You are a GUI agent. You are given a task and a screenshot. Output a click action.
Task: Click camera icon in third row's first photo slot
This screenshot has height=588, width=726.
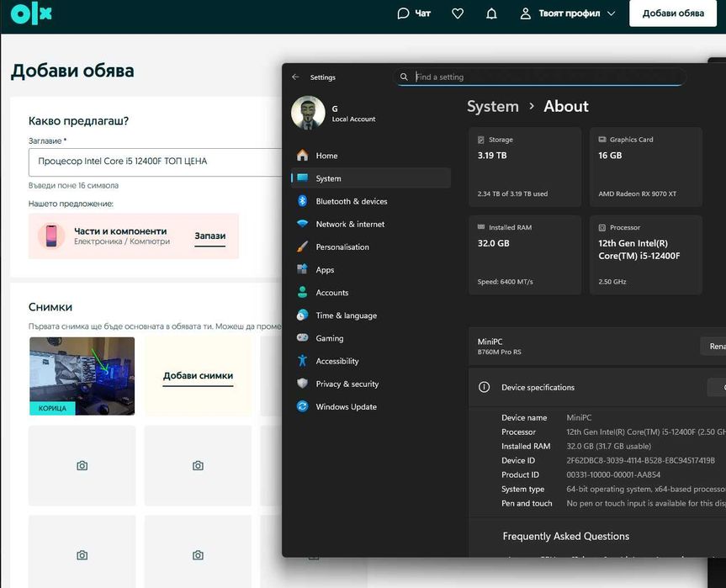[82, 554]
